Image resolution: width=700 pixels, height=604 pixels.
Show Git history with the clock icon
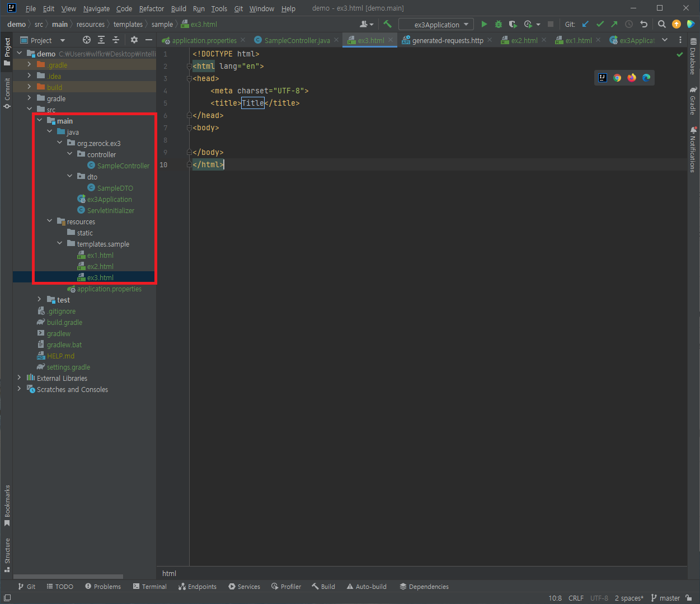(629, 24)
